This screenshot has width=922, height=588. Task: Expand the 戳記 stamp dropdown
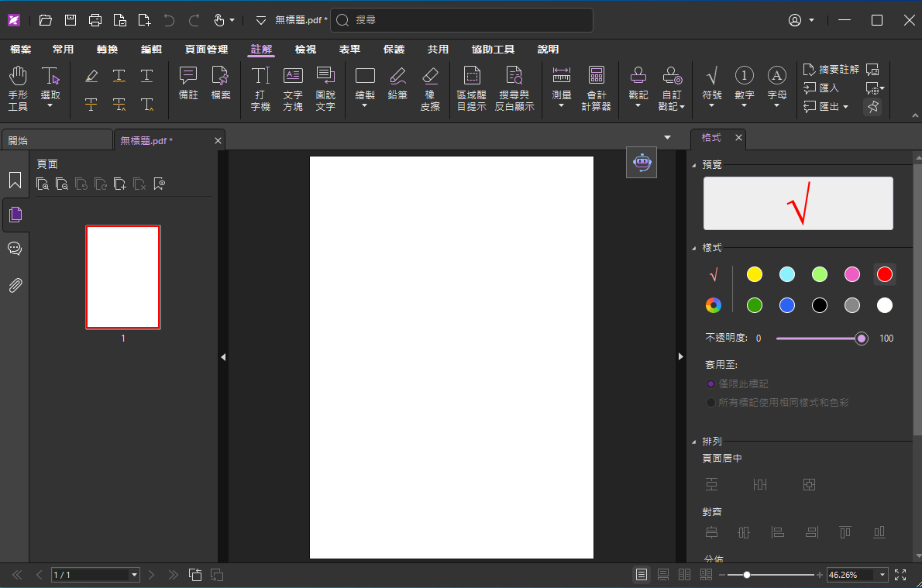tap(638, 106)
